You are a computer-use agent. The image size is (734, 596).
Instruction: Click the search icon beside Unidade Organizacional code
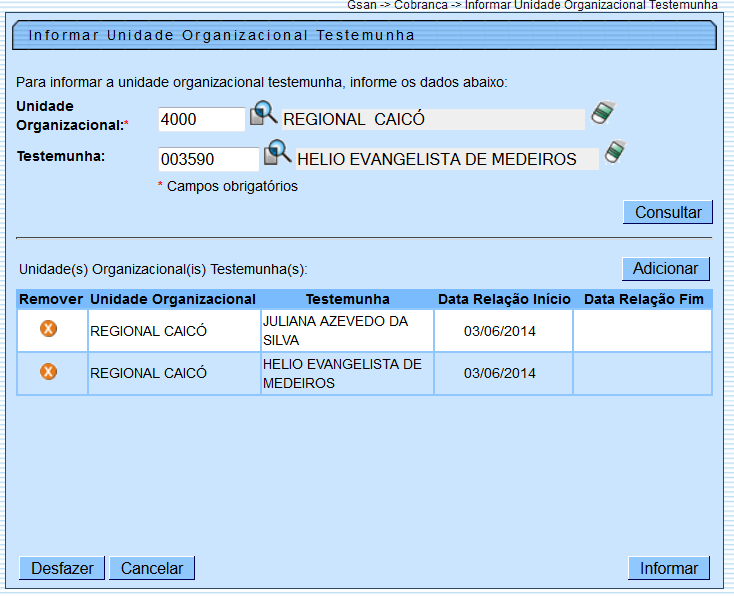coord(263,114)
